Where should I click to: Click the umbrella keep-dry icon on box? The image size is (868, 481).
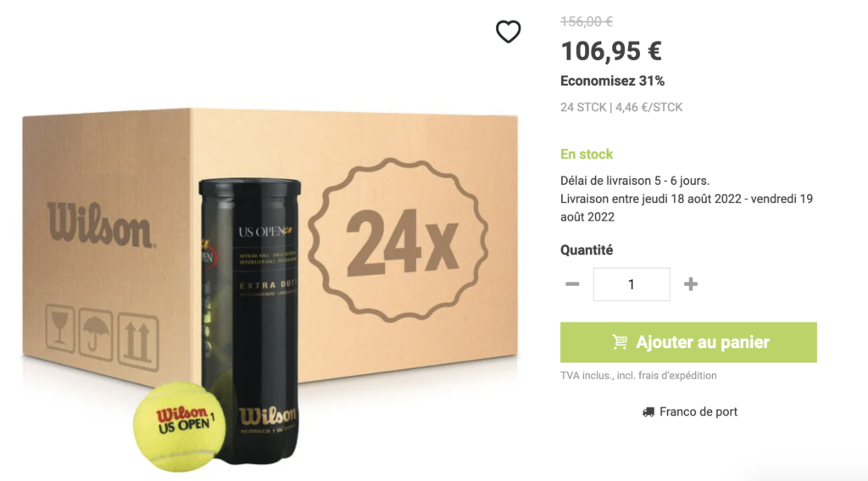(x=96, y=336)
